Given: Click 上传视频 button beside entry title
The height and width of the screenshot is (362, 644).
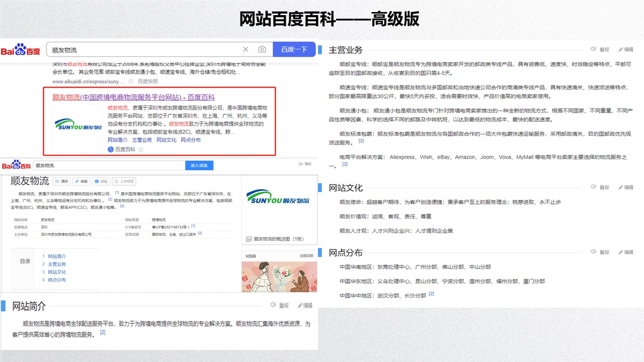Looking at the screenshot, I should (x=124, y=182).
